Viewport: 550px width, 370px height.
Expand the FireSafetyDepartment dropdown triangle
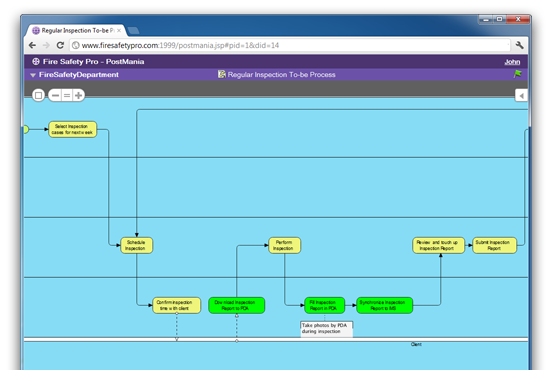point(33,75)
